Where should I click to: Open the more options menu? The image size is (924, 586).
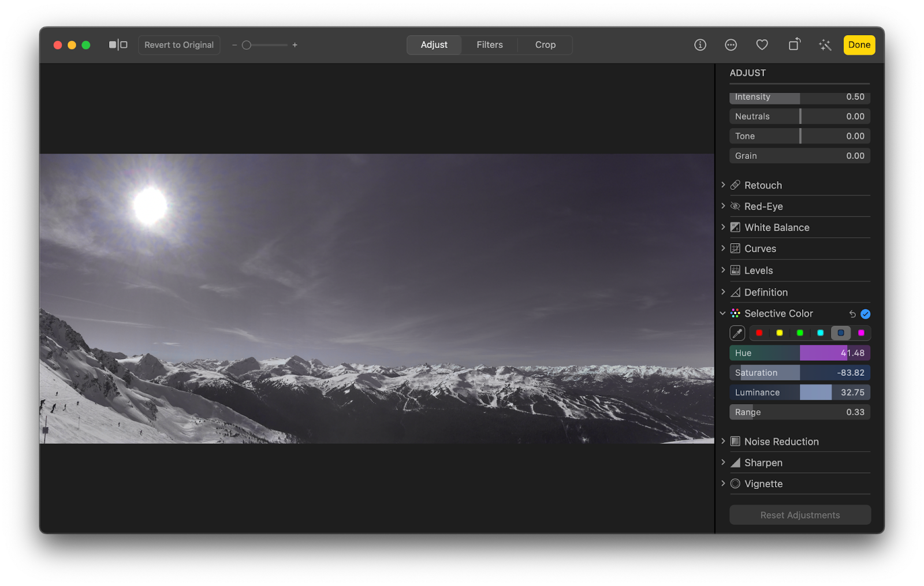click(731, 44)
